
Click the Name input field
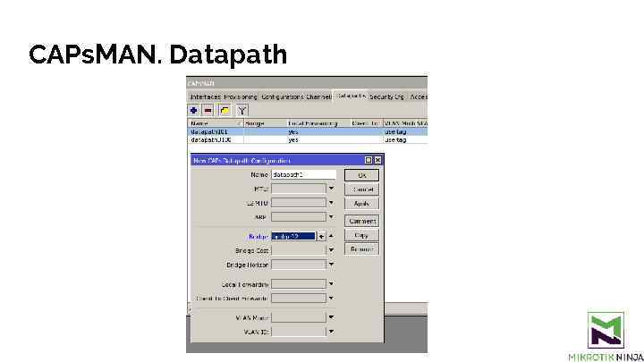pyautogui.click(x=303, y=175)
